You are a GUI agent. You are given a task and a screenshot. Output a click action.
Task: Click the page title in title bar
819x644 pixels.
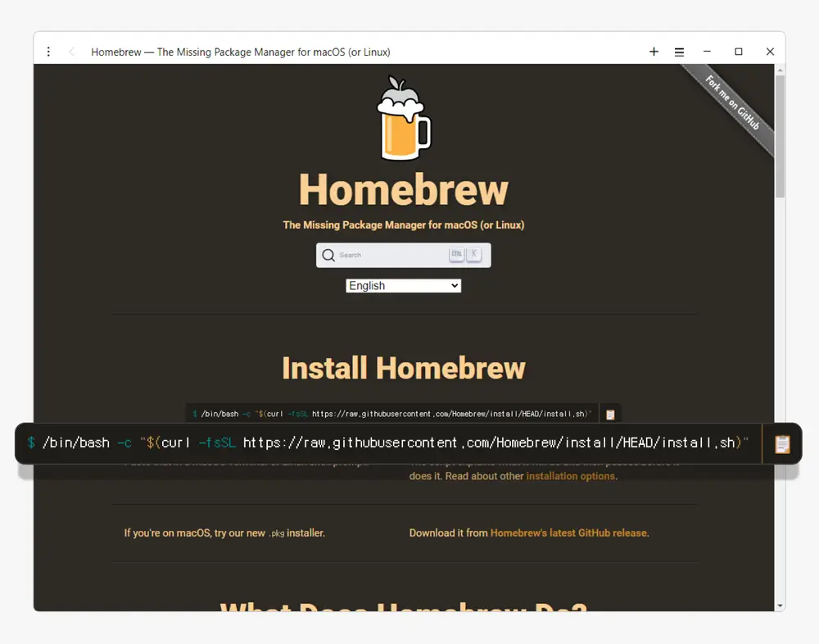click(x=240, y=52)
